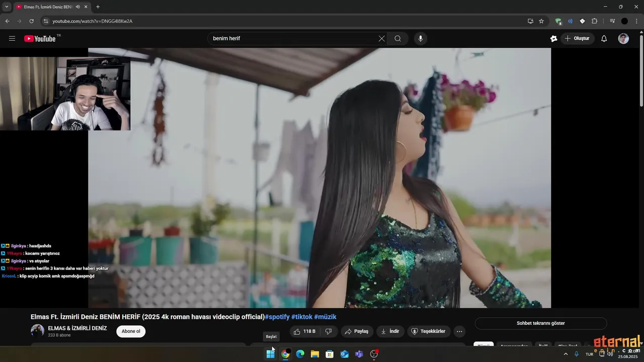Open the 25.08.2025 date and clock
Image resolution: width=644 pixels, height=362 pixels.
coord(629,354)
